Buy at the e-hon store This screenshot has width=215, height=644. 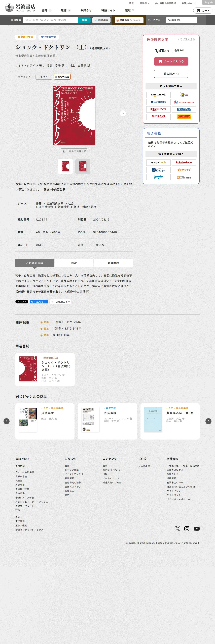tap(184, 95)
